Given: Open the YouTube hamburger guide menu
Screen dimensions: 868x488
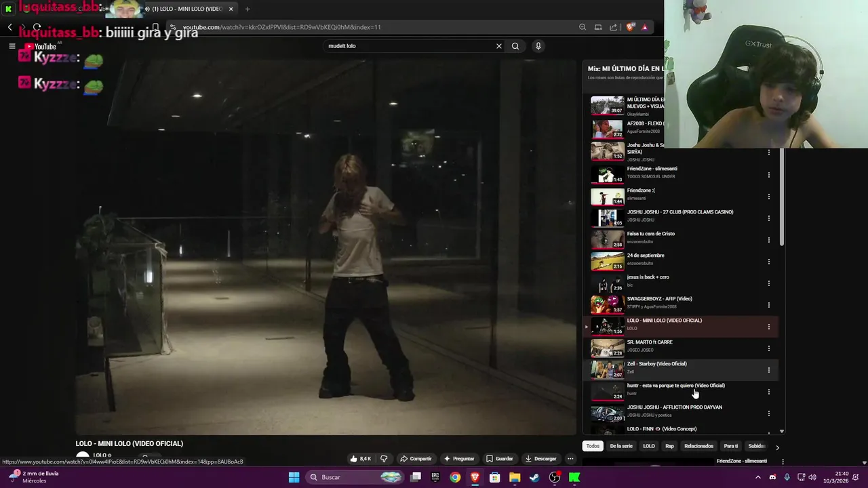Looking at the screenshot, I should click(12, 46).
